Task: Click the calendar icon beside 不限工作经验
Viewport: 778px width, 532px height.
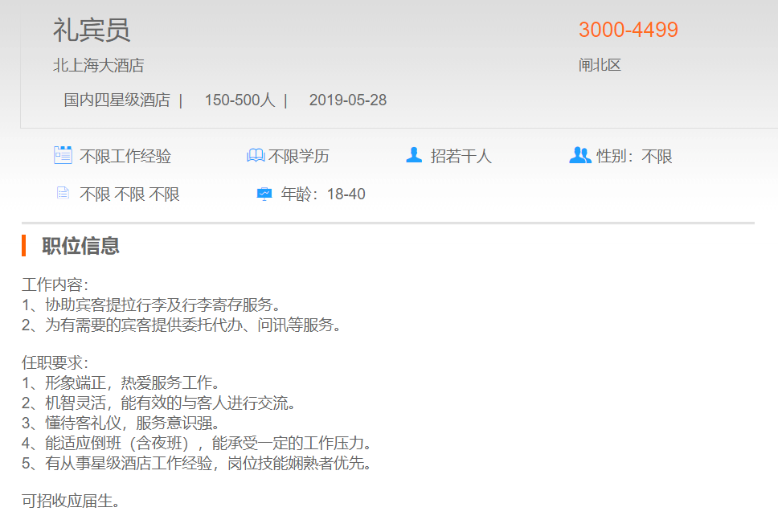Action: [x=63, y=155]
